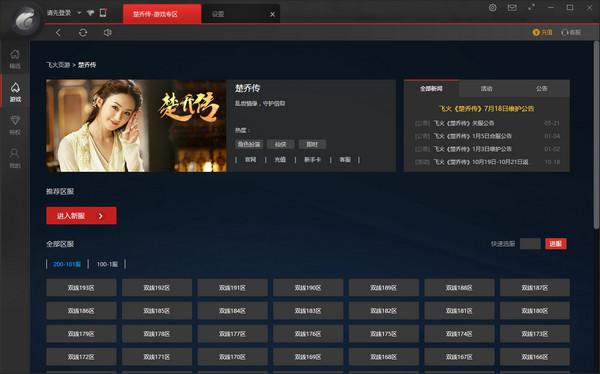The width and height of the screenshot is (600, 374).
Task: Open the diamond privileges sidebar icon
Action: [x=15, y=125]
